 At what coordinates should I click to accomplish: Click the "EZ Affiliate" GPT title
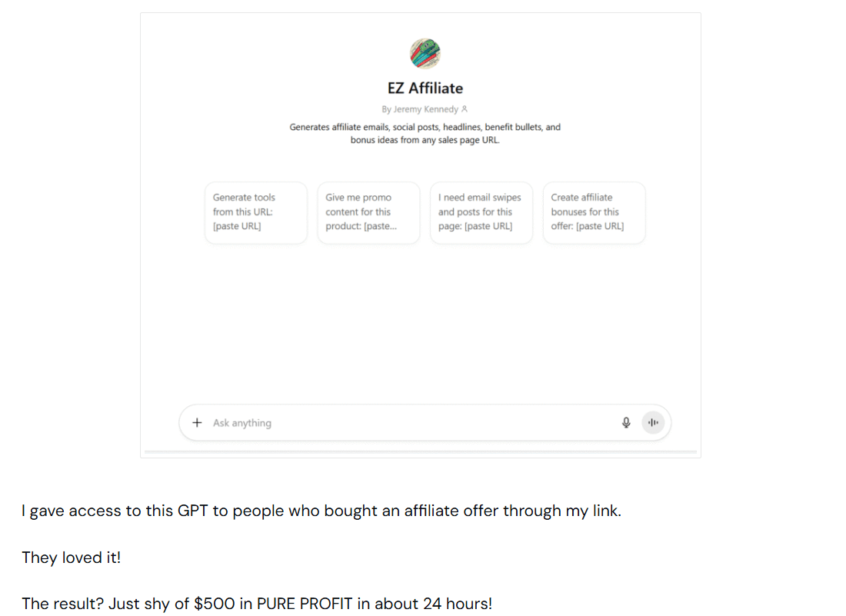point(425,88)
